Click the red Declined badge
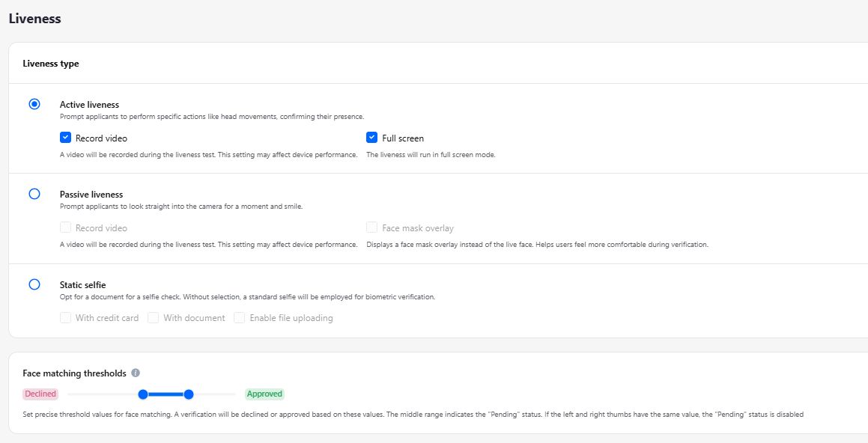The height and width of the screenshot is (443, 868). (40, 394)
